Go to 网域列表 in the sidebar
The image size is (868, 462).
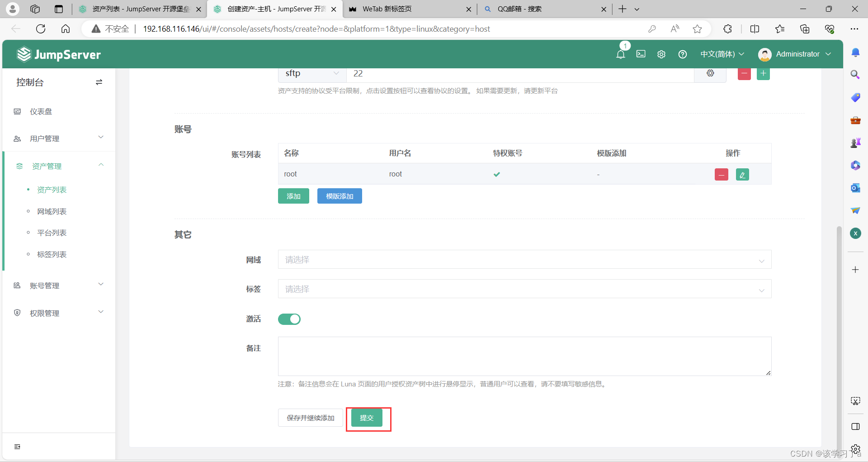click(52, 211)
